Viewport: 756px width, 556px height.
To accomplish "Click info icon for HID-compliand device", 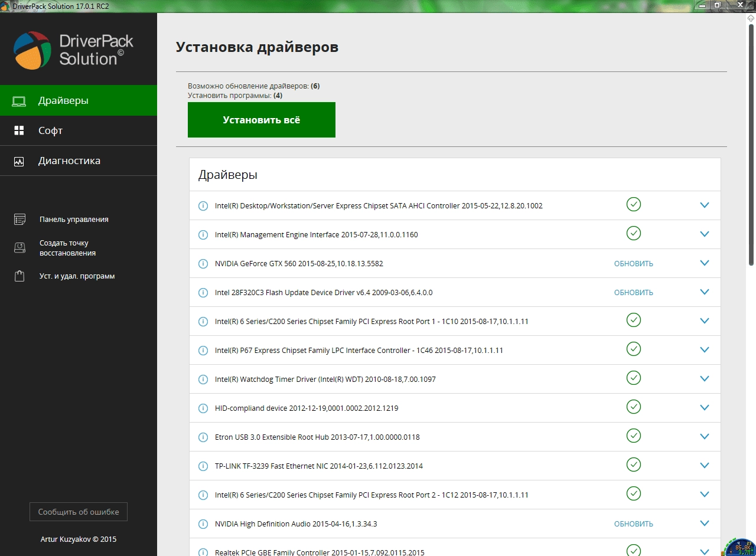I will click(203, 408).
